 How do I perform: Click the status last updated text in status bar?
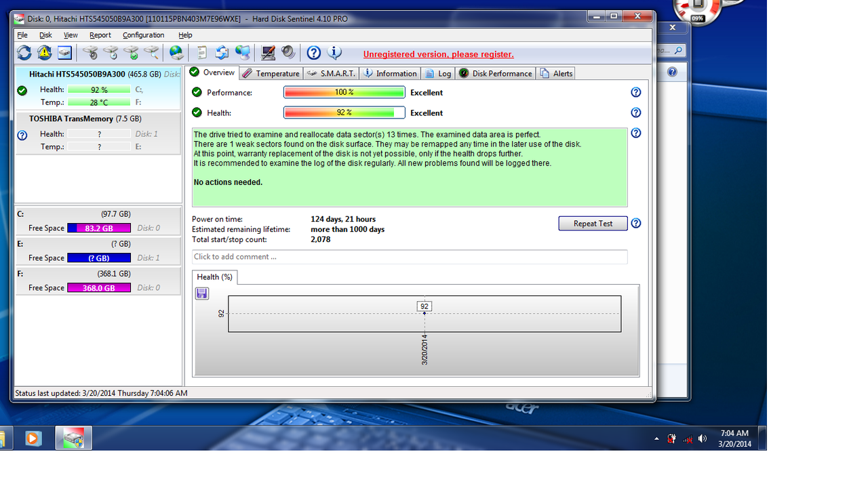click(101, 393)
